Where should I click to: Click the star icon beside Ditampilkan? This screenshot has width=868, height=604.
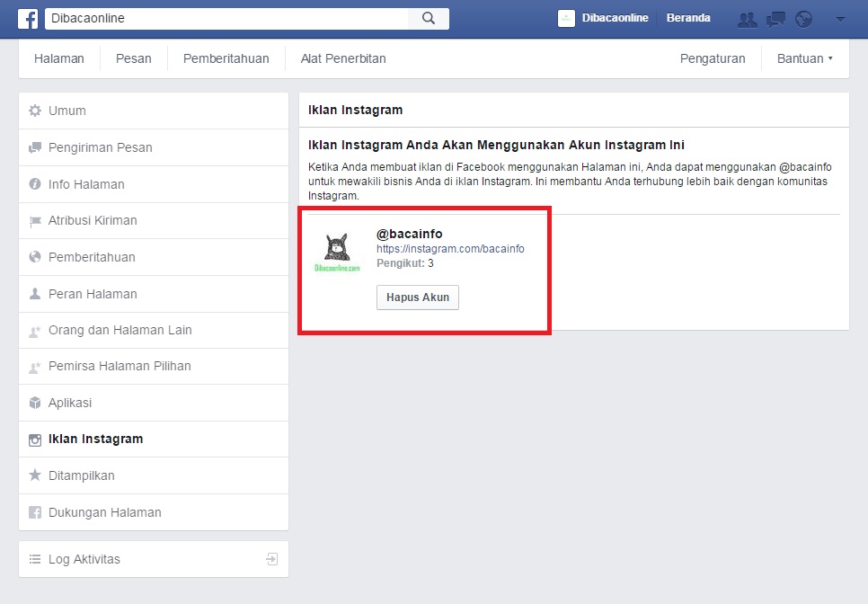[x=35, y=475]
